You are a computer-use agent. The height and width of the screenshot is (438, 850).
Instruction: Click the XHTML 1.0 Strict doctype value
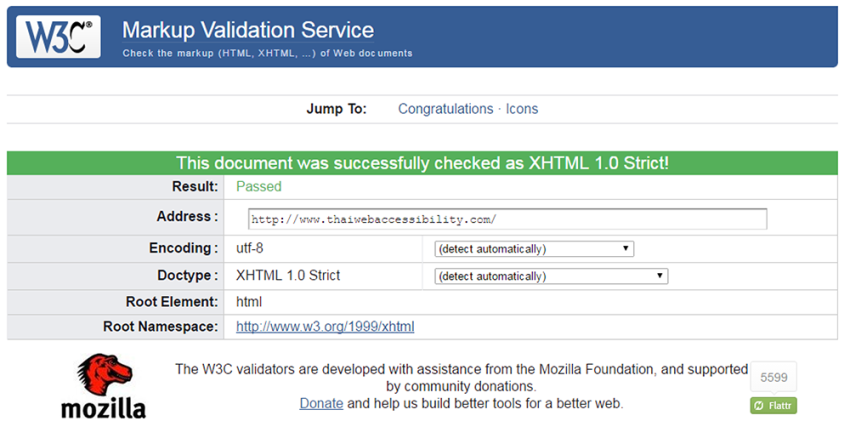[288, 275]
